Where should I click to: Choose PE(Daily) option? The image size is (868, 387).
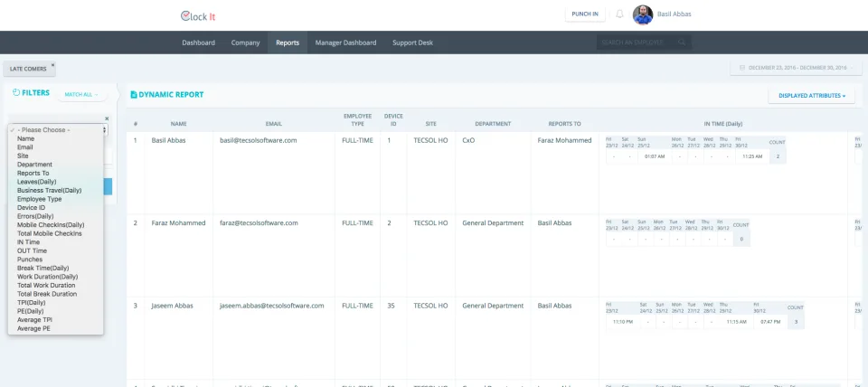coord(55,311)
